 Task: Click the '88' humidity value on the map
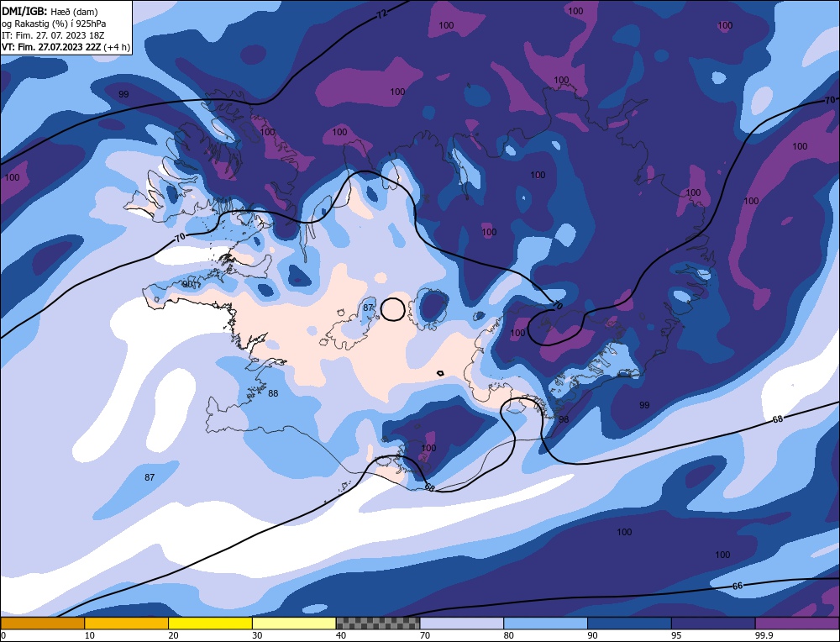pyautogui.click(x=273, y=393)
